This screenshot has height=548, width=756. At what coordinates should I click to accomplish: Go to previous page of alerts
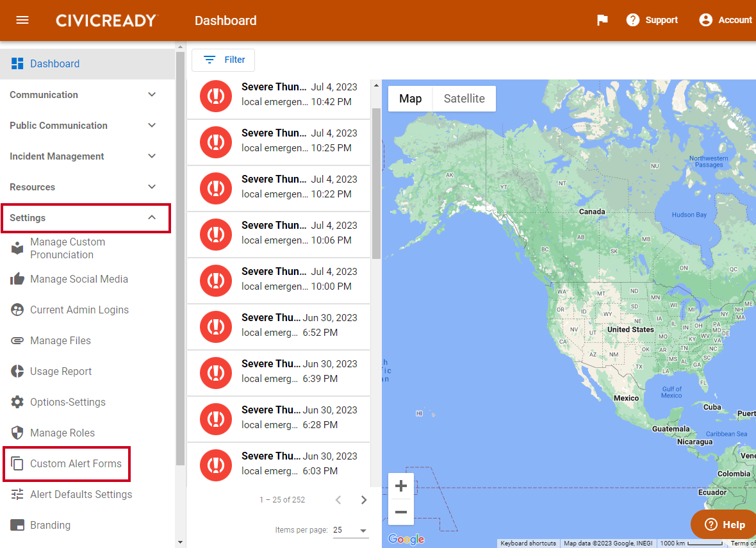(338, 500)
